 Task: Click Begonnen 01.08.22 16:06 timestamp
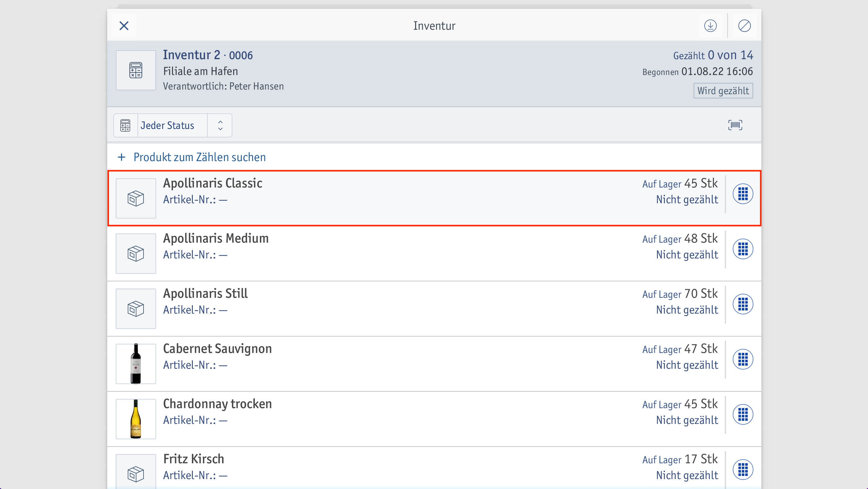[x=697, y=72]
